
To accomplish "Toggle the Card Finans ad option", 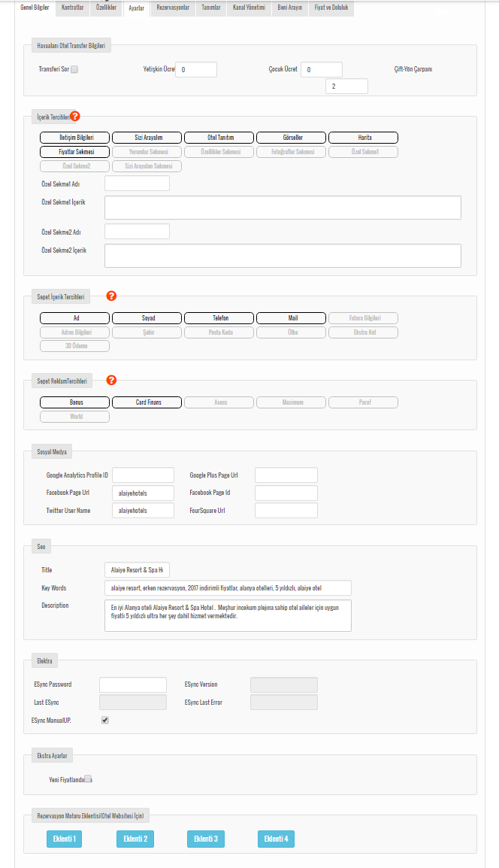I will 147,402.
